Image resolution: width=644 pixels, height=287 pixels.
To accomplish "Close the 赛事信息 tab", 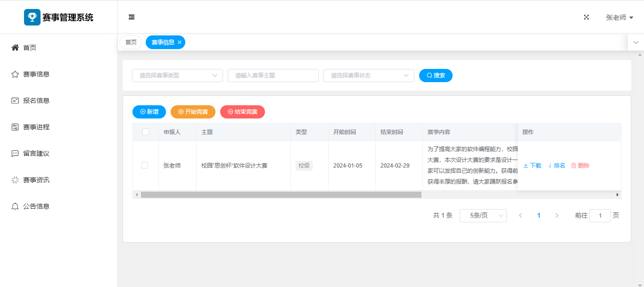I will pos(180,42).
